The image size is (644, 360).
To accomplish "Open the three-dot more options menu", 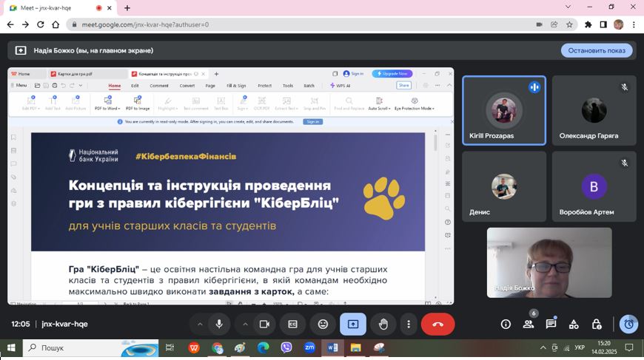I will pos(409,324).
